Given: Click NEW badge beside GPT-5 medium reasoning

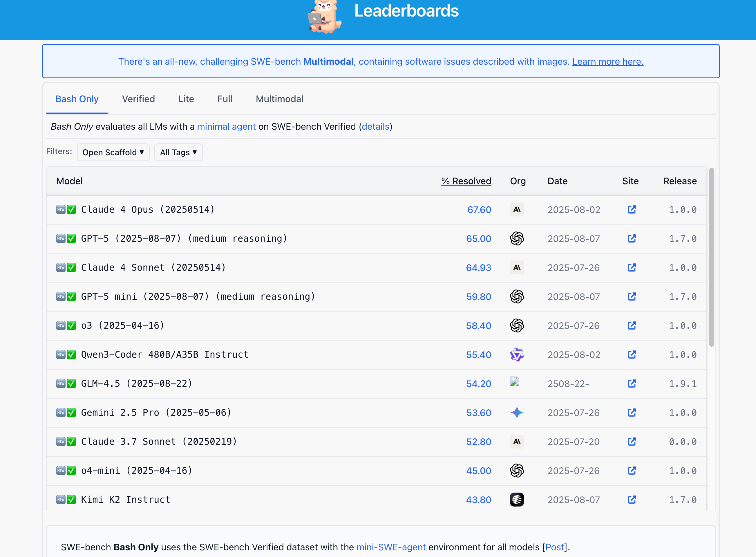Looking at the screenshot, I should [x=61, y=239].
